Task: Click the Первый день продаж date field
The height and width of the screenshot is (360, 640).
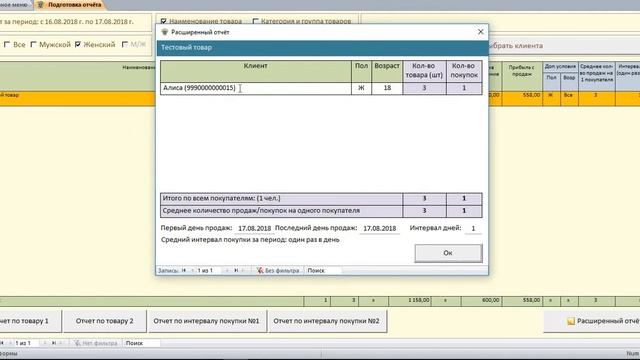Action: pyautogui.click(x=254, y=229)
